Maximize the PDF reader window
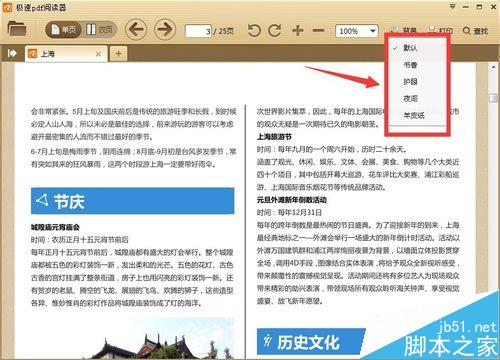Viewport: 500px width, 360px height. click(x=479, y=7)
